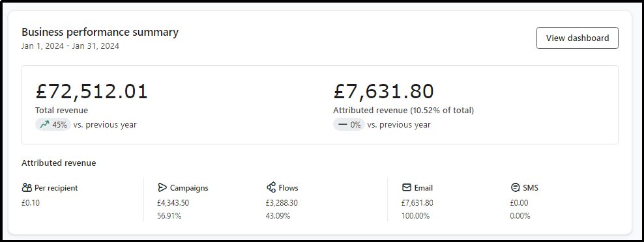
Task: Click the £7,631.80 attributed revenue headline figure
Action: [x=384, y=92]
